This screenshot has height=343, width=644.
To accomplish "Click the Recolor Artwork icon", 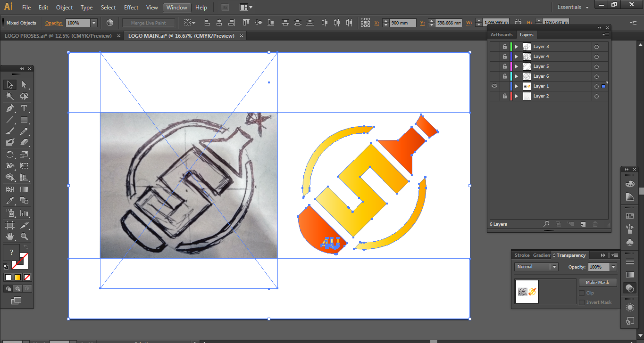I will [x=110, y=23].
